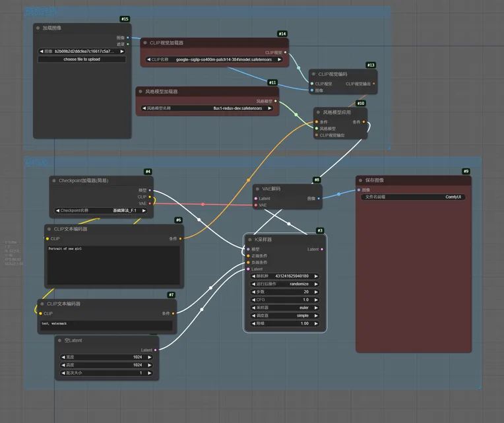The width and height of the screenshot is (504, 423).
Task: Click the 风格模型加载器 node collapse dot
Action: coord(141,91)
